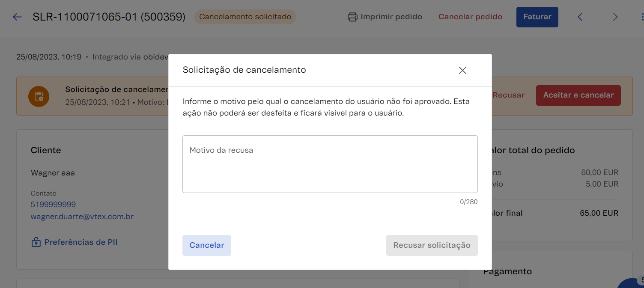Click in the Motivo da recusa text area
The image size is (644, 288).
point(330,164)
